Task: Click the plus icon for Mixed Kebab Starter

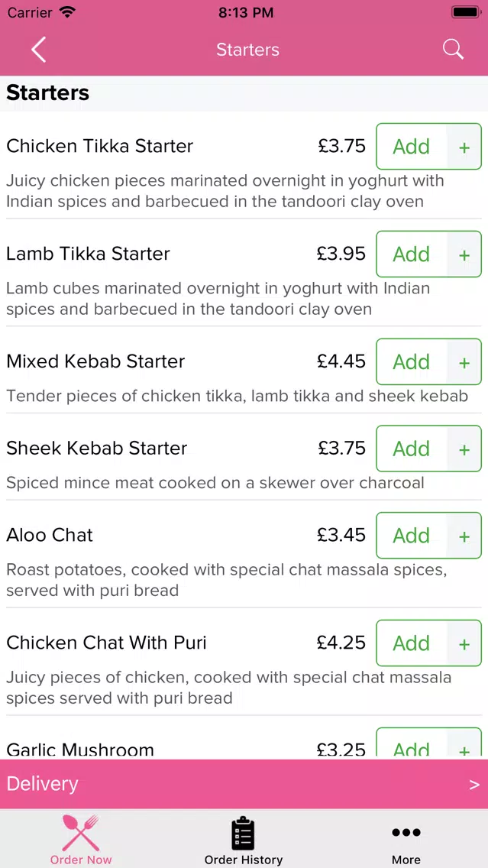Action: click(x=464, y=362)
